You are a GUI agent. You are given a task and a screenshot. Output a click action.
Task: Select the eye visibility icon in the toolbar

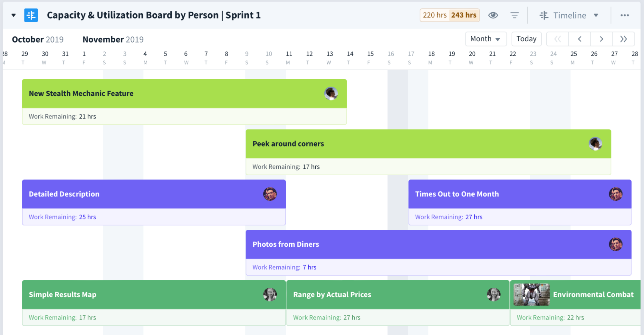point(493,15)
